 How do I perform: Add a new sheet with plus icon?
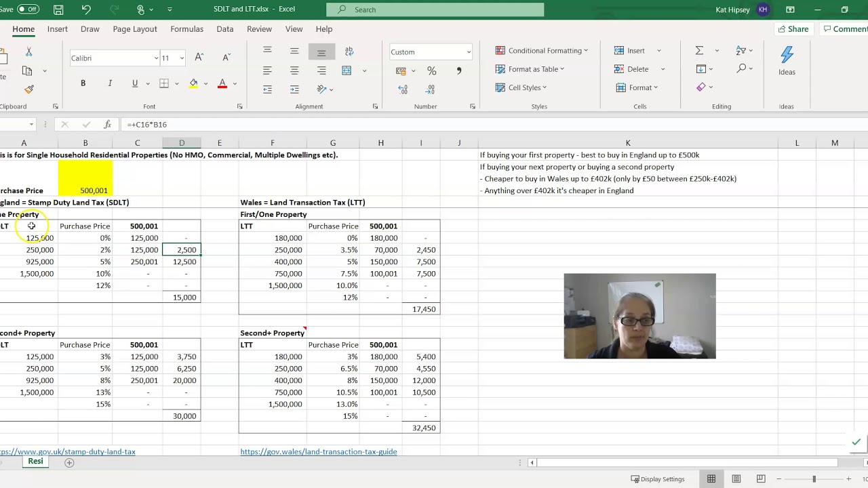point(69,462)
